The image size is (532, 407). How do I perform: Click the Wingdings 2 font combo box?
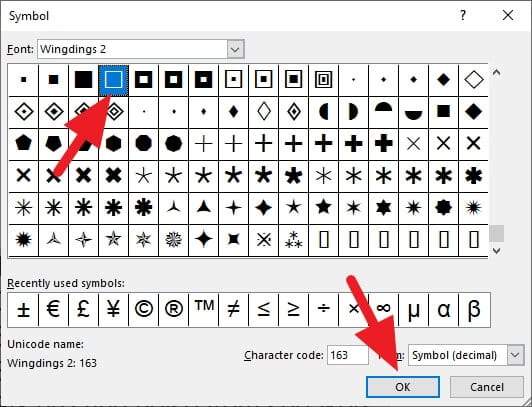[140, 50]
